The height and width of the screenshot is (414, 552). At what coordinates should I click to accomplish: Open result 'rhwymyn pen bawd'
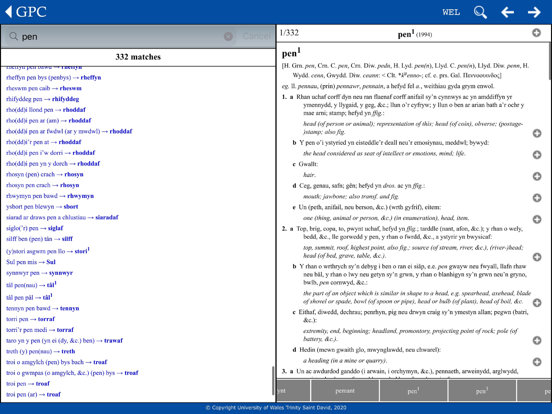coord(50,196)
